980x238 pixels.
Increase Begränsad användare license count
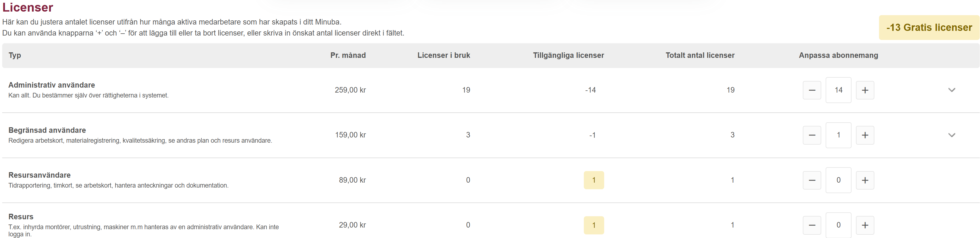865,135
